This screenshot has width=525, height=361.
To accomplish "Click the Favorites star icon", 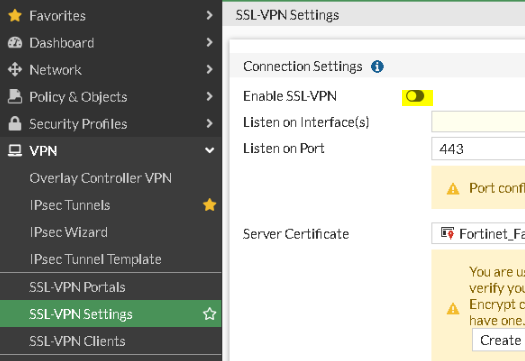I will coord(15,16).
